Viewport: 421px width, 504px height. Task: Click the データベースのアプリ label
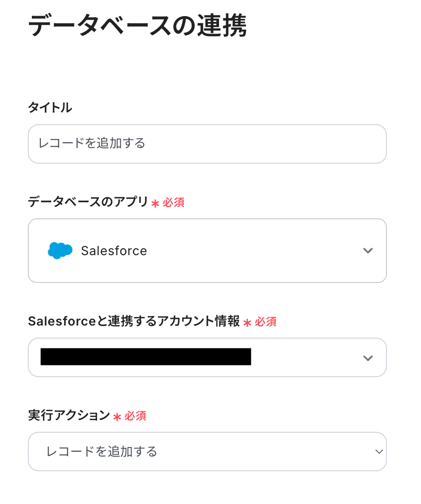pyautogui.click(x=88, y=202)
